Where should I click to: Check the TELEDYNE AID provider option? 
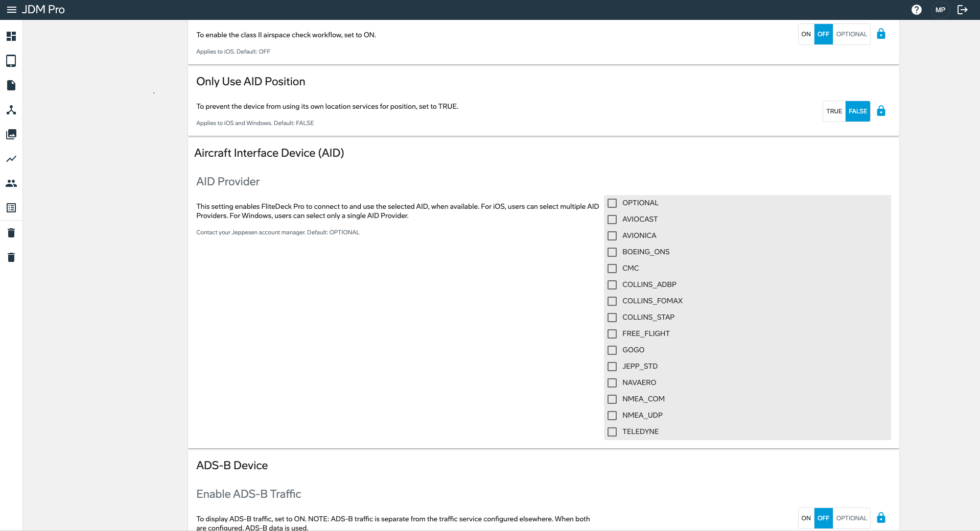pos(612,431)
